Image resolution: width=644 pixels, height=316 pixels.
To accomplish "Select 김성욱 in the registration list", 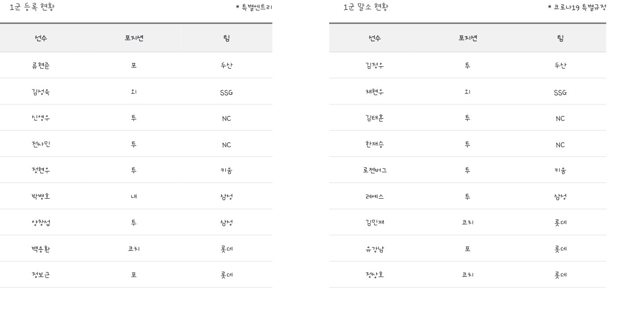I will click(41, 92).
